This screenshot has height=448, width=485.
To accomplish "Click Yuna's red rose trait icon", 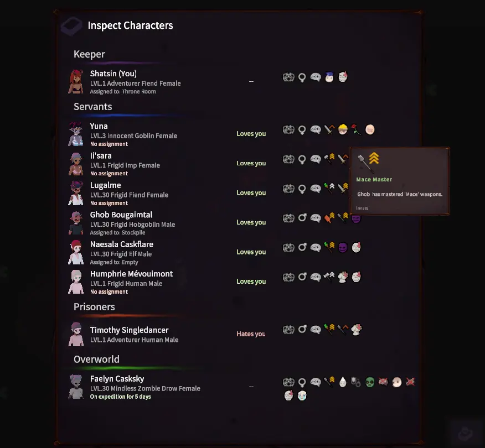I will [x=356, y=129].
